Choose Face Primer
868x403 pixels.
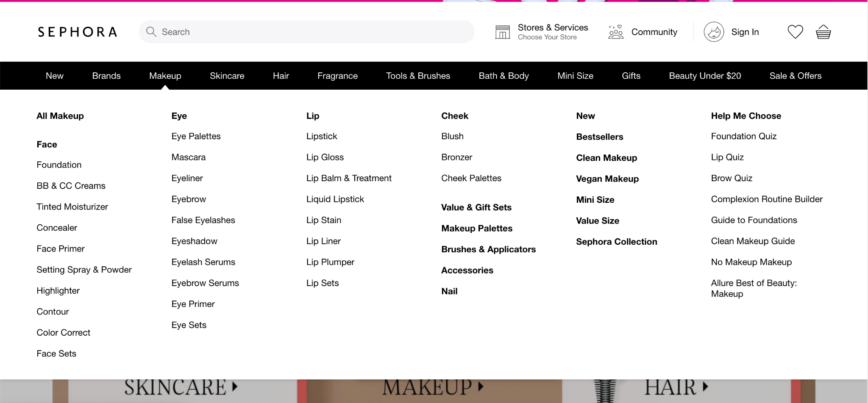coord(61,248)
